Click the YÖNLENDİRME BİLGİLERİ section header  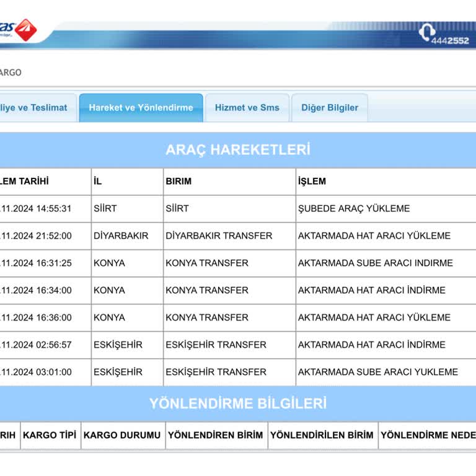[x=238, y=403]
